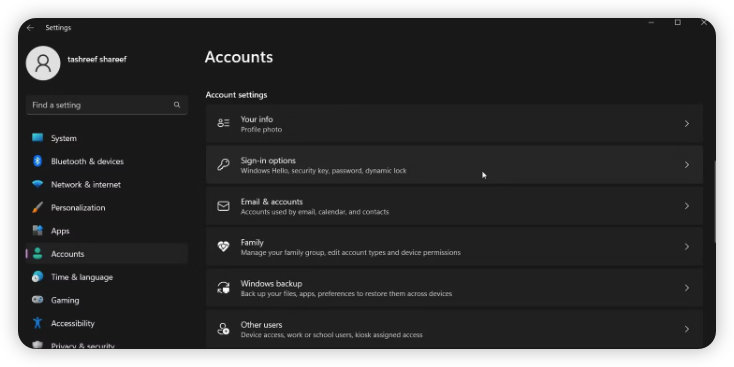734x367 pixels.
Task: Click the Time & language globe icon
Action: click(37, 277)
